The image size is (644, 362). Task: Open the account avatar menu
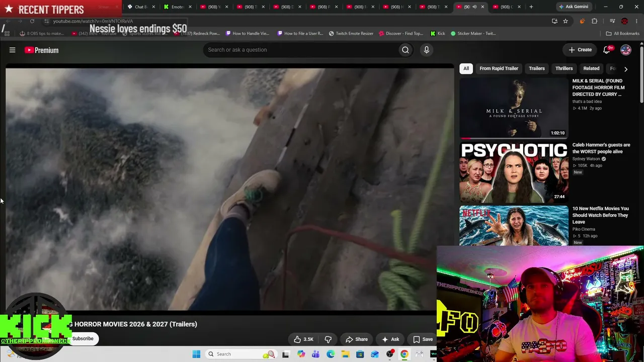pyautogui.click(x=626, y=50)
